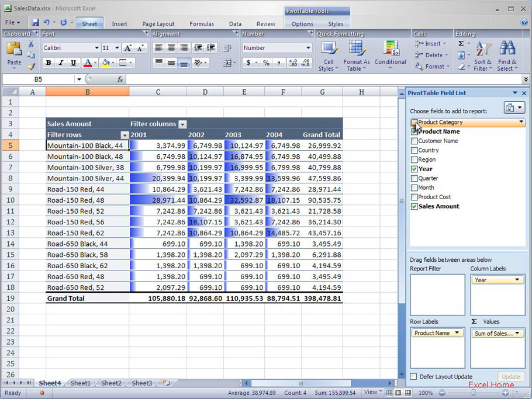Click the Bold formatting button

(49, 63)
